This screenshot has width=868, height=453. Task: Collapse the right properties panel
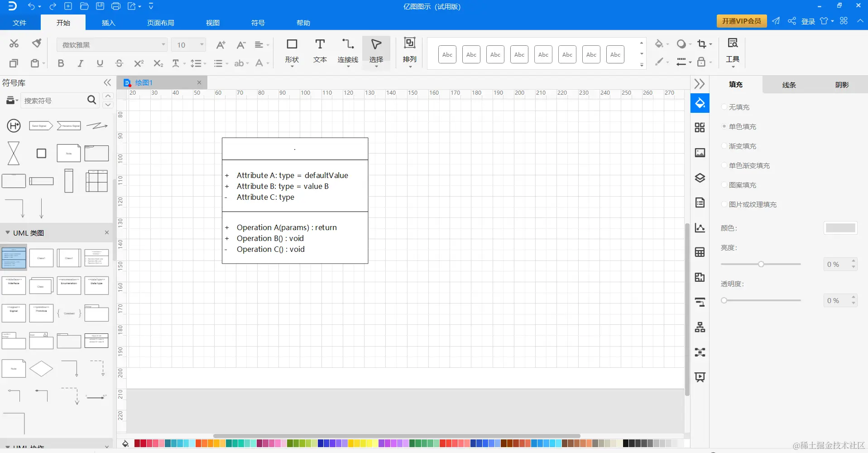700,84
